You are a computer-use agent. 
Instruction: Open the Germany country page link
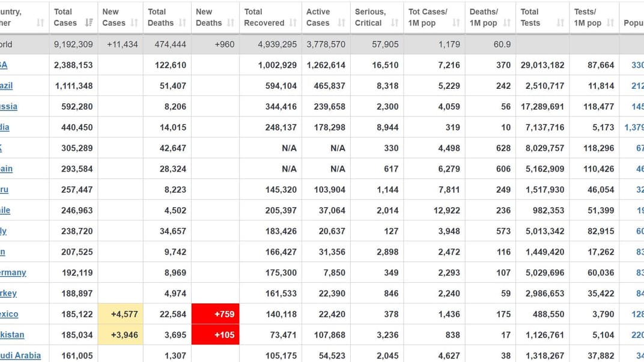click(x=13, y=273)
